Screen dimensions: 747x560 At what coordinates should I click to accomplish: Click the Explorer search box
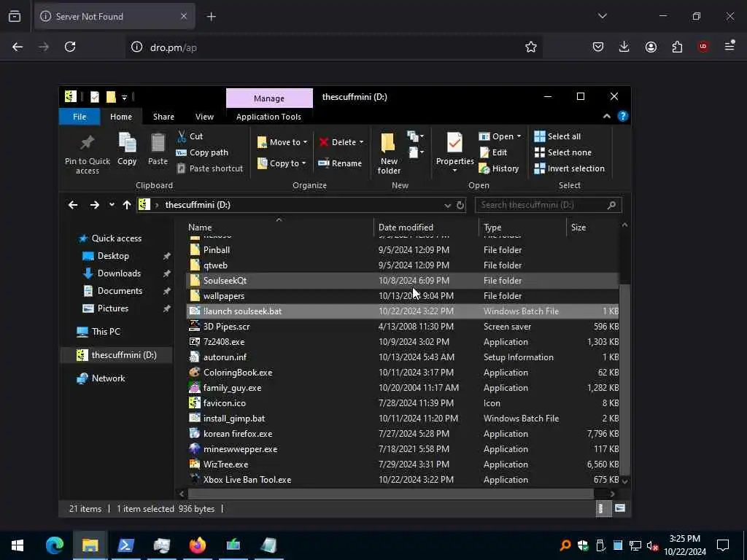click(x=549, y=205)
